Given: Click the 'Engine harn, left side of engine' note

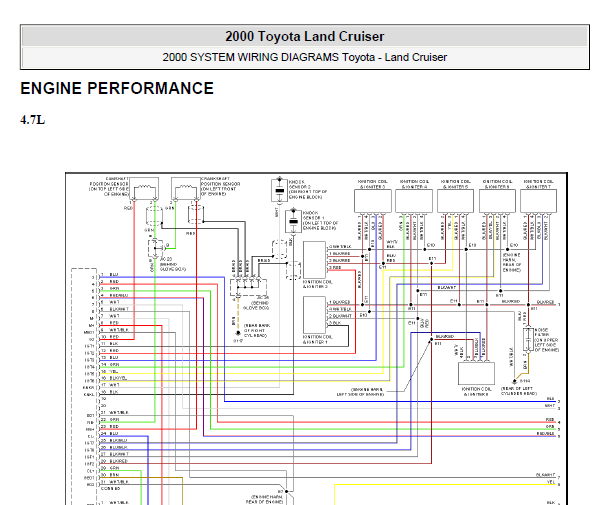Looking at the screenshot, I should point(360,392).
